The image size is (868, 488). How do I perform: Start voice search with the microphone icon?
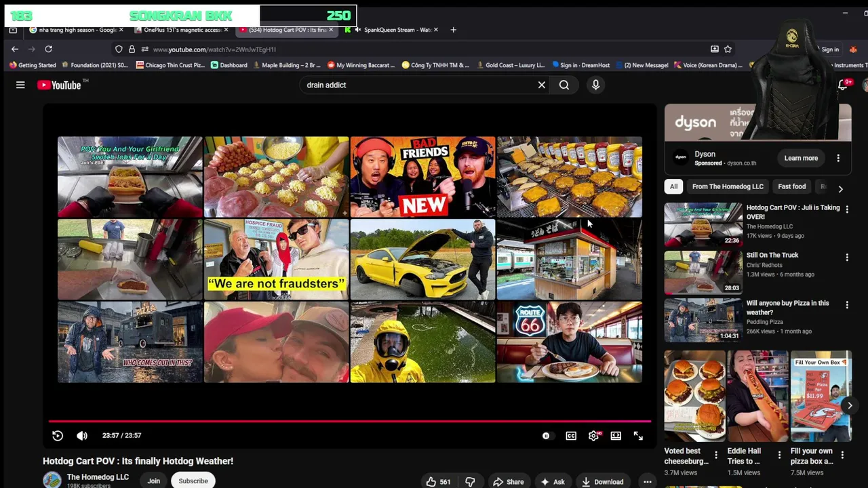(x=595, y=85)
